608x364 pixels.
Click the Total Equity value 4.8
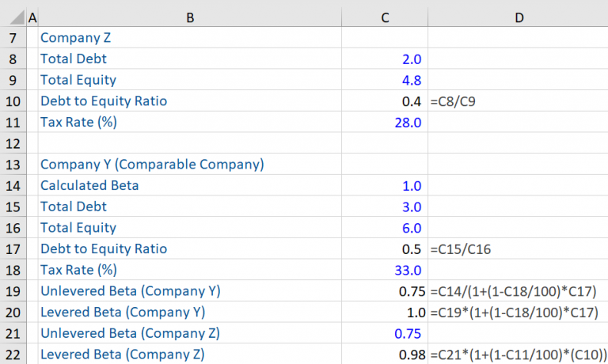tap(412, 80)
